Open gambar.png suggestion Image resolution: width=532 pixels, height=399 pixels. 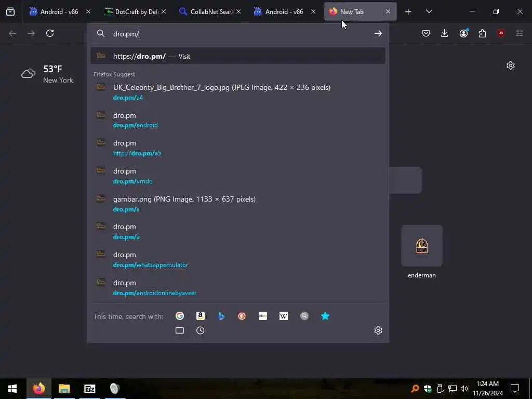[238, 204]
